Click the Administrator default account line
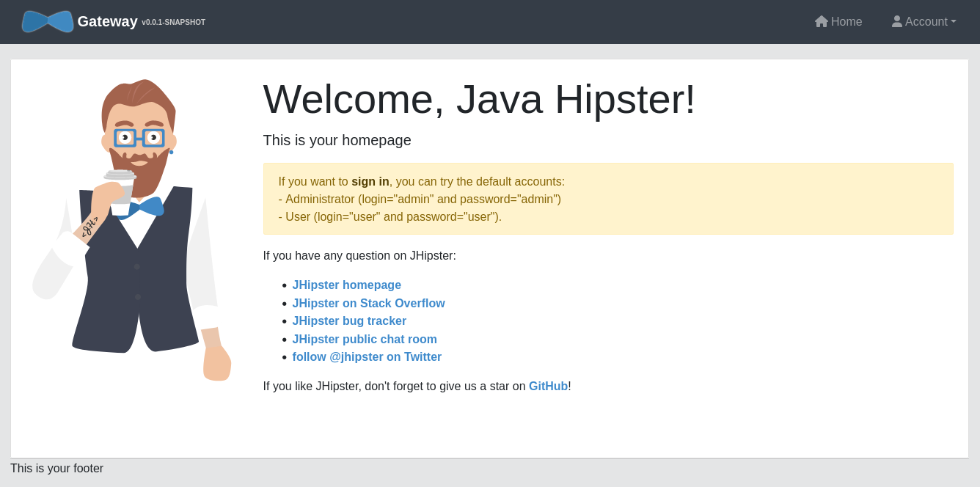The width and height of the screenshot is (980, 487). point(420,199)
